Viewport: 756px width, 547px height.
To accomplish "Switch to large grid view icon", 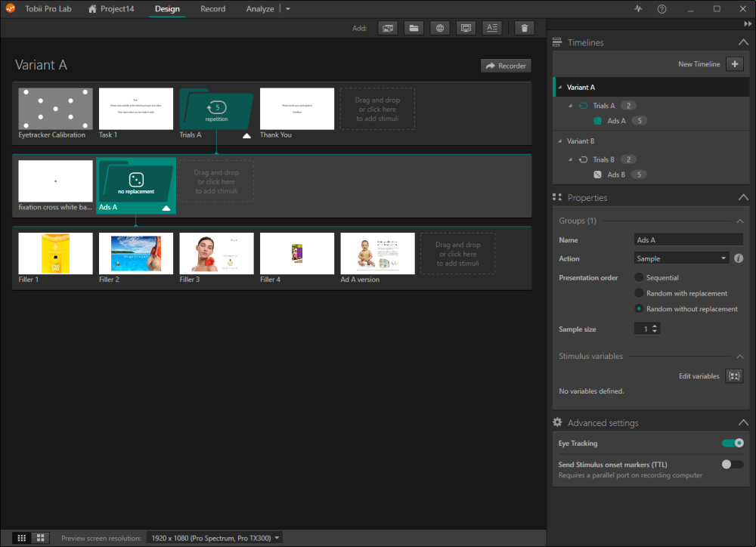I will 41,538.
